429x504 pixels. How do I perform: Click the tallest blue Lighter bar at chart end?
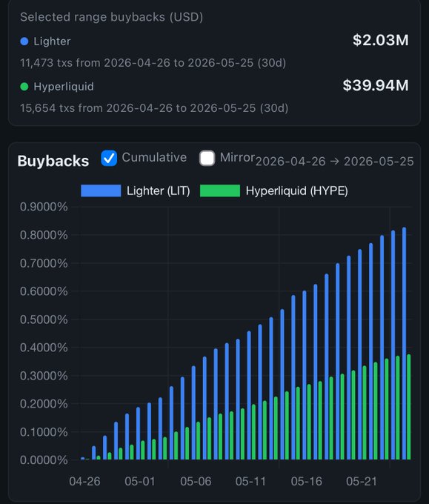coord(405,343)
